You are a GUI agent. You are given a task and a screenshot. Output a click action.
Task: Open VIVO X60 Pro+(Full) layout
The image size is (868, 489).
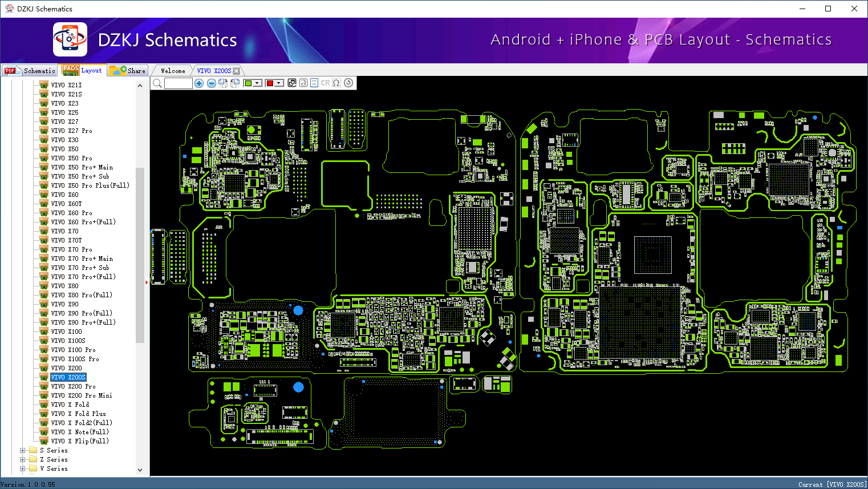83,222
